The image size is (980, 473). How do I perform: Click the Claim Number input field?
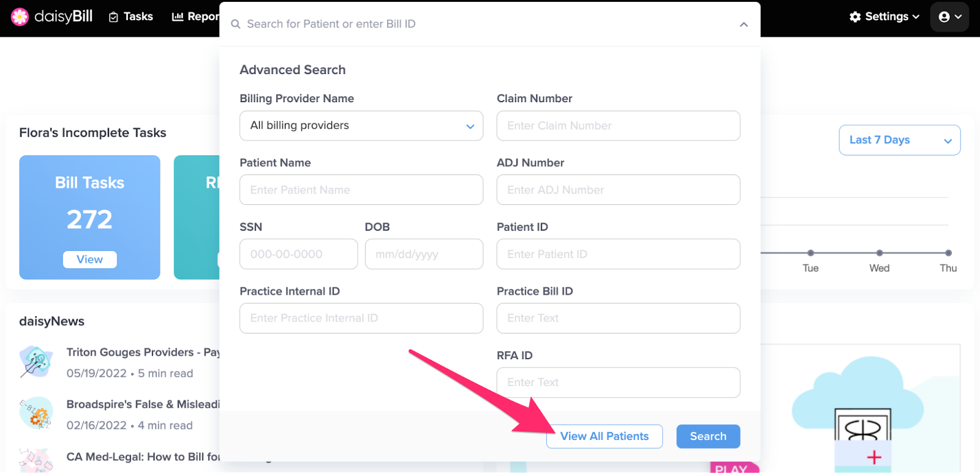(x=618, y=126)
